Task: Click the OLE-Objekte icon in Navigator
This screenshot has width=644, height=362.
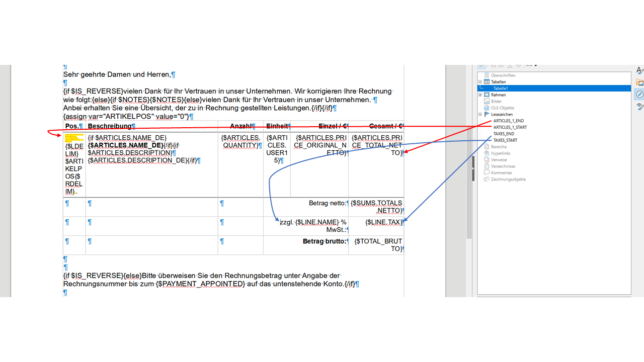Action: (487, 108)
